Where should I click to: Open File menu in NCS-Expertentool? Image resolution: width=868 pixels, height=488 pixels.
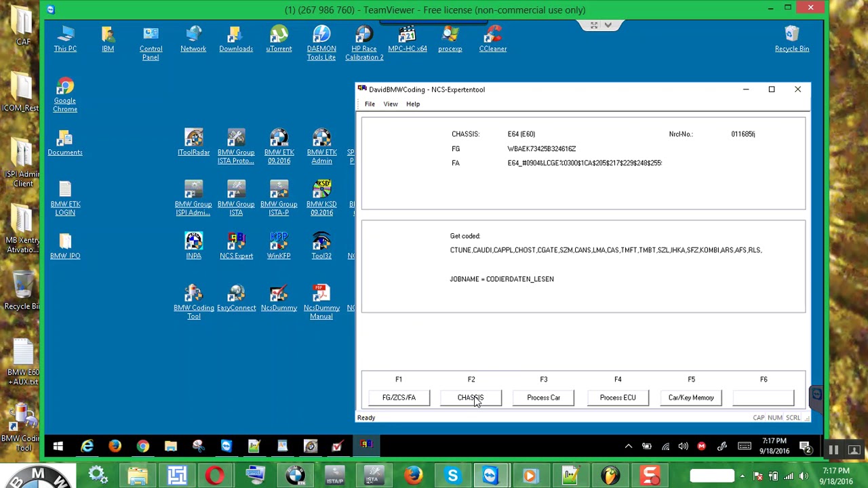click(x=370, y=104)
